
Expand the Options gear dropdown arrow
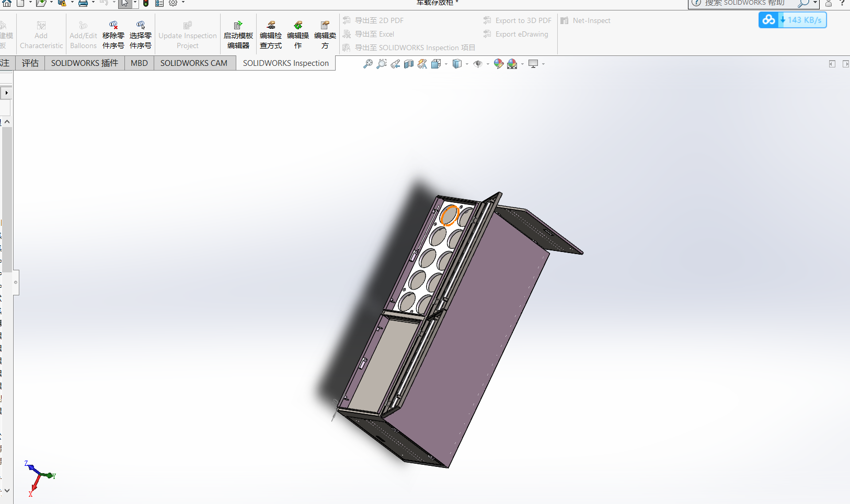coord(183,3)
